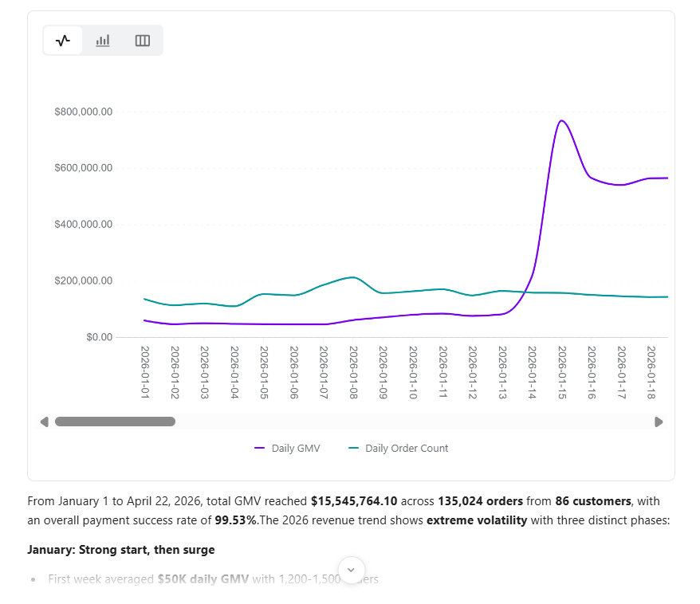Image resolution: width=700 pixels, height=604 pixels.
Task: Click the 2026-01-15 x-axis date label
Action: [x=562, y=372]
